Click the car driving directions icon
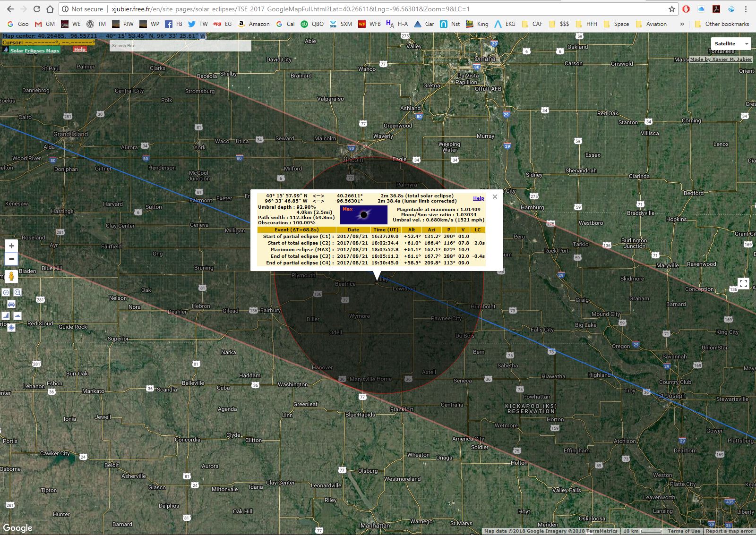Viewport: 756px width, 535px height. (x=11, y=304)
